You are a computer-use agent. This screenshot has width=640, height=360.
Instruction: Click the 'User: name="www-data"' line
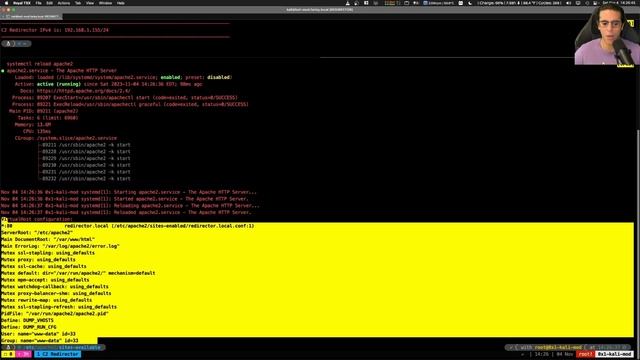[x=38, y=334]
